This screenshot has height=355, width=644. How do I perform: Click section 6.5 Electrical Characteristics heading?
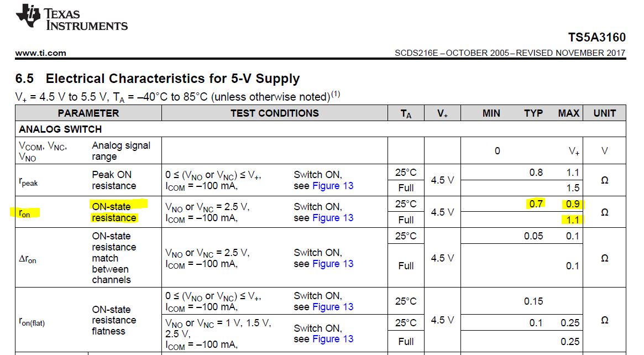pyautogui.click(x=158, y=78)
